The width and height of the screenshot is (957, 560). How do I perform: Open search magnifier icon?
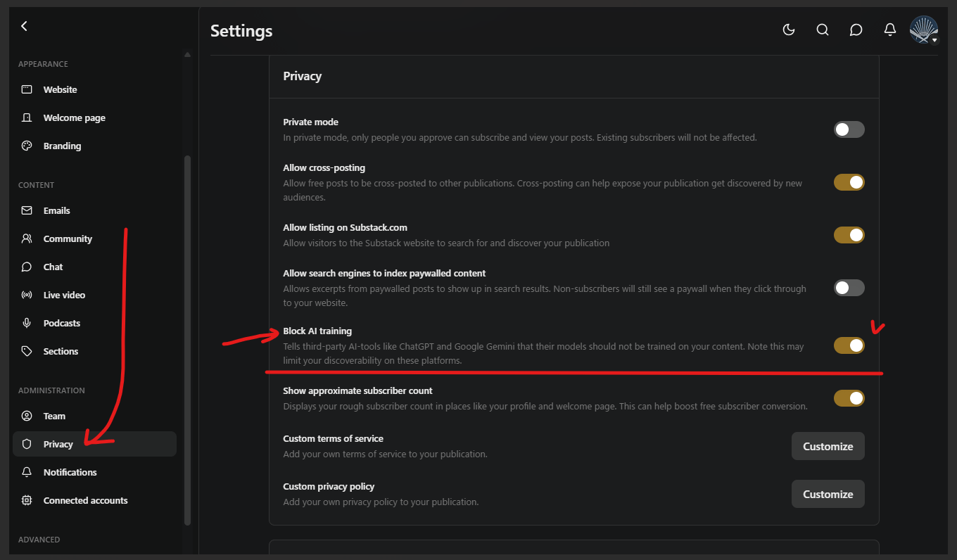click(823, 30)
